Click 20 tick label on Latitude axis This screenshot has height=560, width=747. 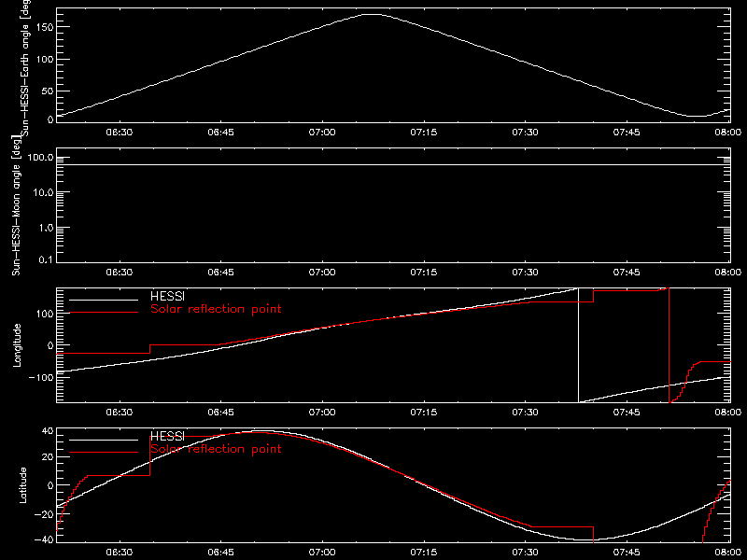pos(49,457)
